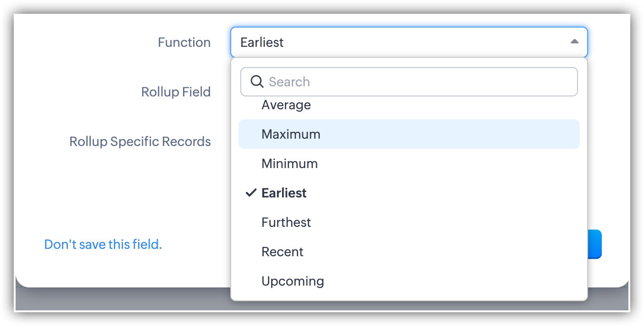Select the checked Earliest option
This screenshot has height=326, width=644.
(284, 193)
